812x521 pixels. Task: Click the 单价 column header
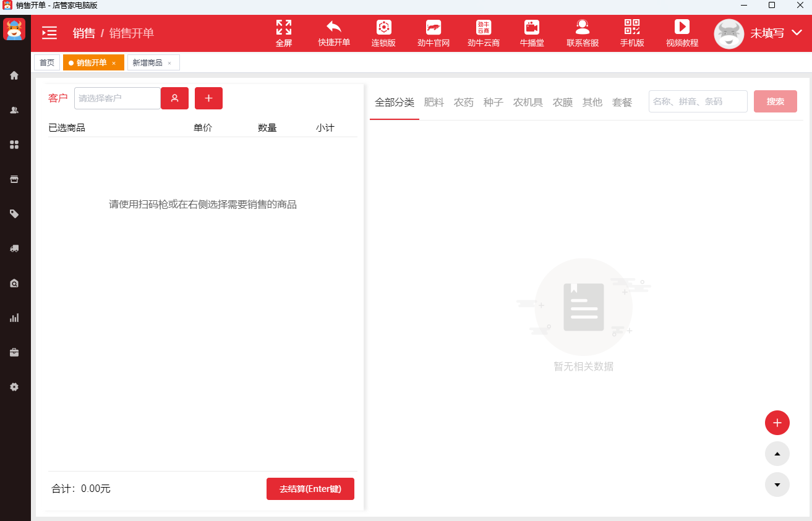coord(203,128)
